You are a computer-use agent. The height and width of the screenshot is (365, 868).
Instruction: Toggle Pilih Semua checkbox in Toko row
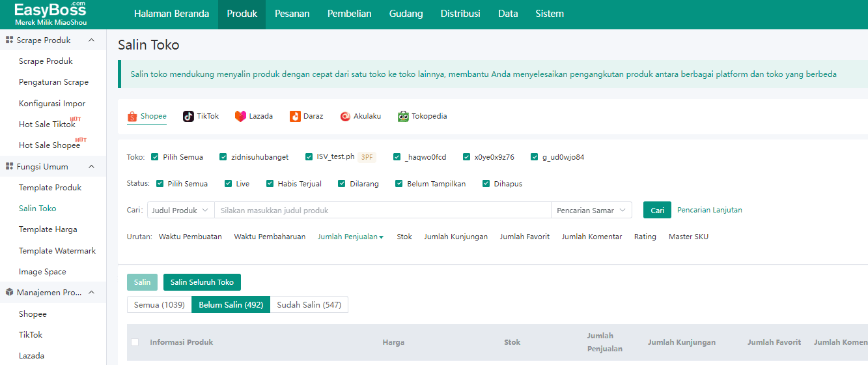point(155,157)
